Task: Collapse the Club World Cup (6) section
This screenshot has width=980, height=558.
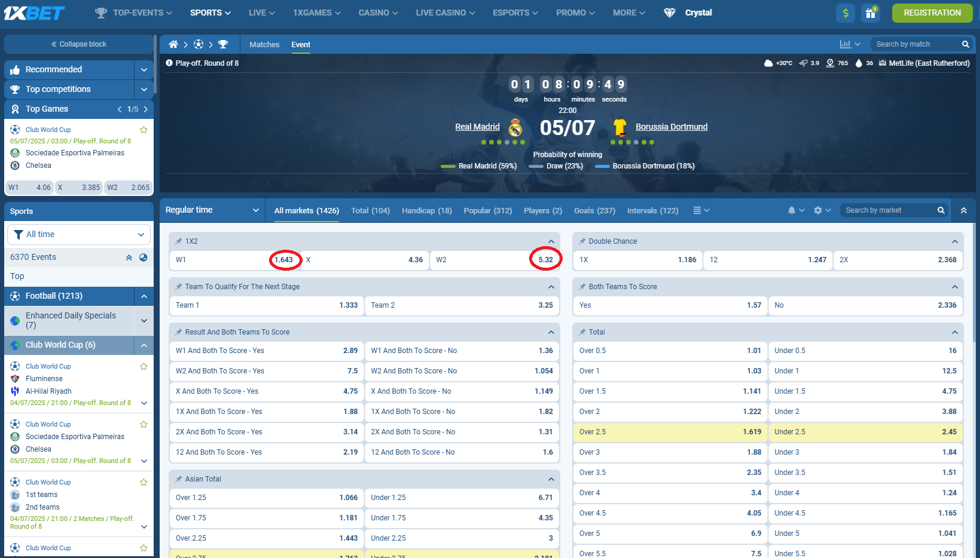Action: [144, 345]
